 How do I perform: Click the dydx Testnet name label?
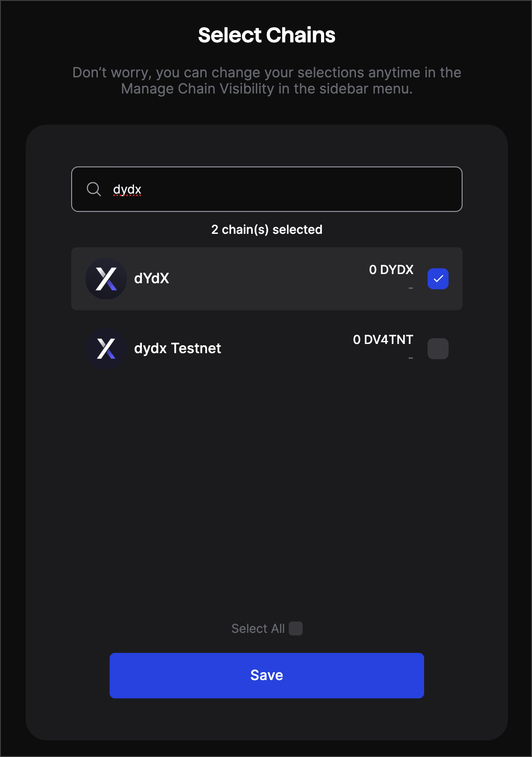pyautogui.click(x=177, y=348)
